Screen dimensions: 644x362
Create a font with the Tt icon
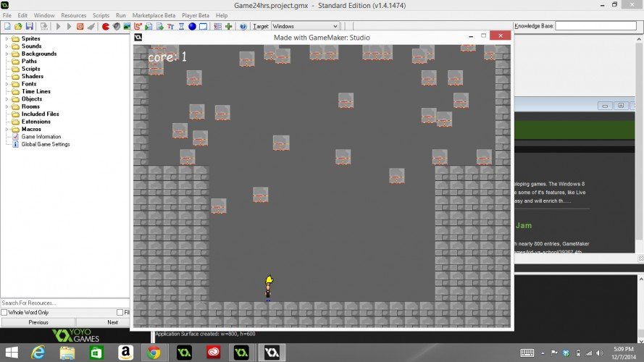[x=170, y=26]
